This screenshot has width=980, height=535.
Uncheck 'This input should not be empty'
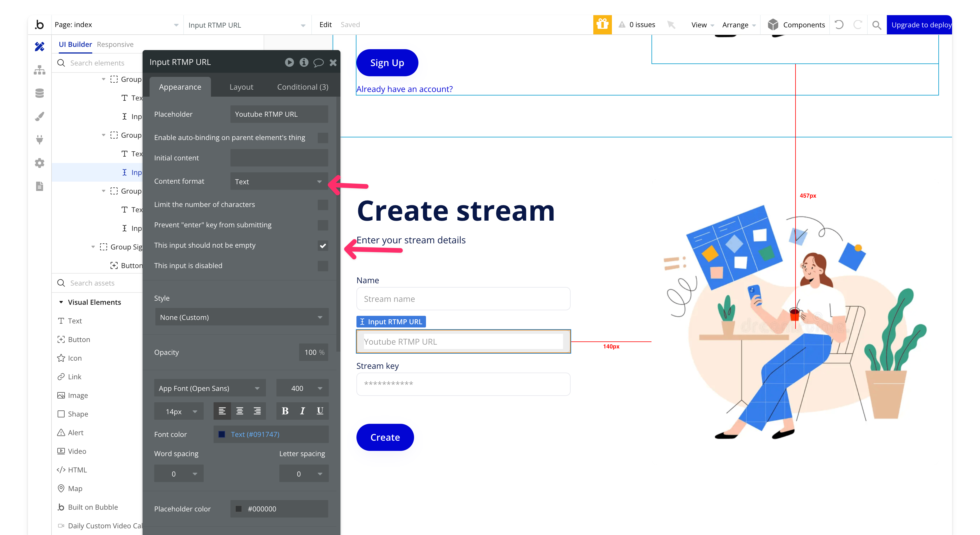[x=323, y=245]
